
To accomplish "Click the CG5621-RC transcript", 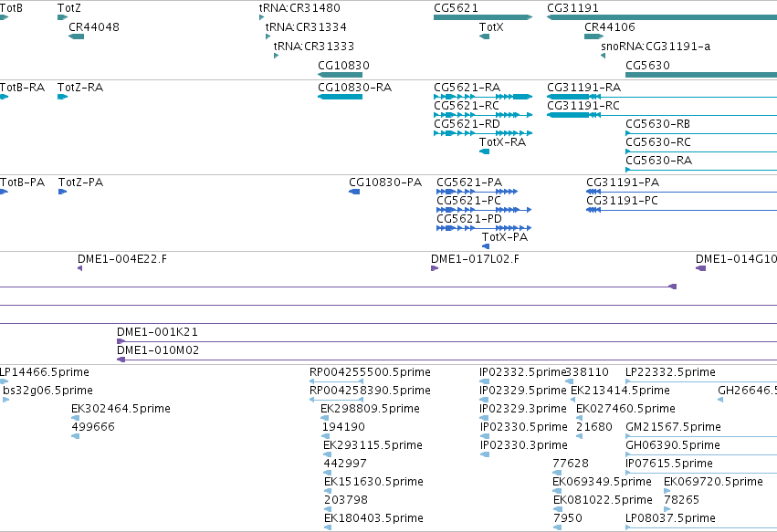I will coord(483,115).
